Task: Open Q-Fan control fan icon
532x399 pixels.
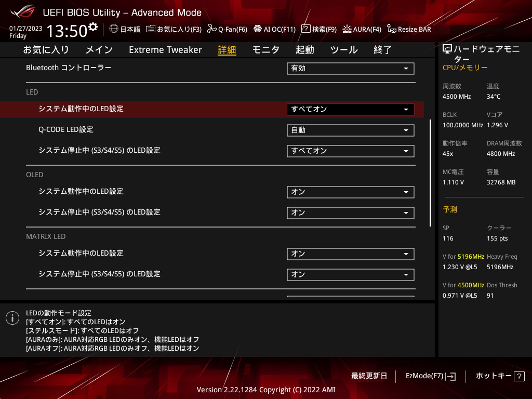Action: [212, 29]
